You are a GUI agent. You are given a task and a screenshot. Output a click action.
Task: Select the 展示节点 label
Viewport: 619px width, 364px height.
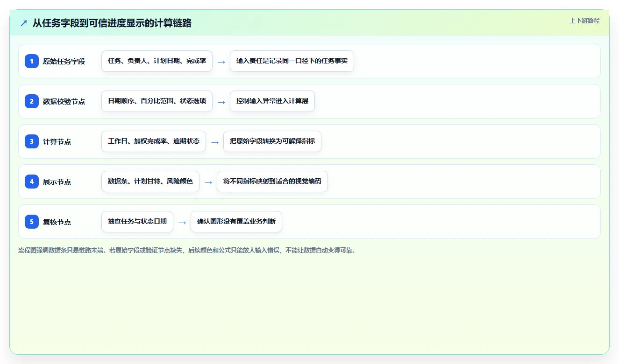(x=57, y=182)
